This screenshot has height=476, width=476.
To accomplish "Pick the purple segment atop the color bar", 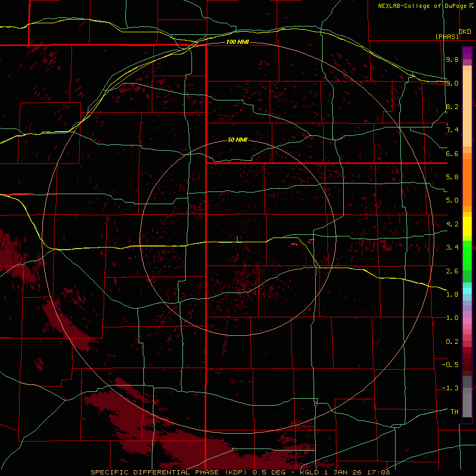I will (x=467, y=53).
